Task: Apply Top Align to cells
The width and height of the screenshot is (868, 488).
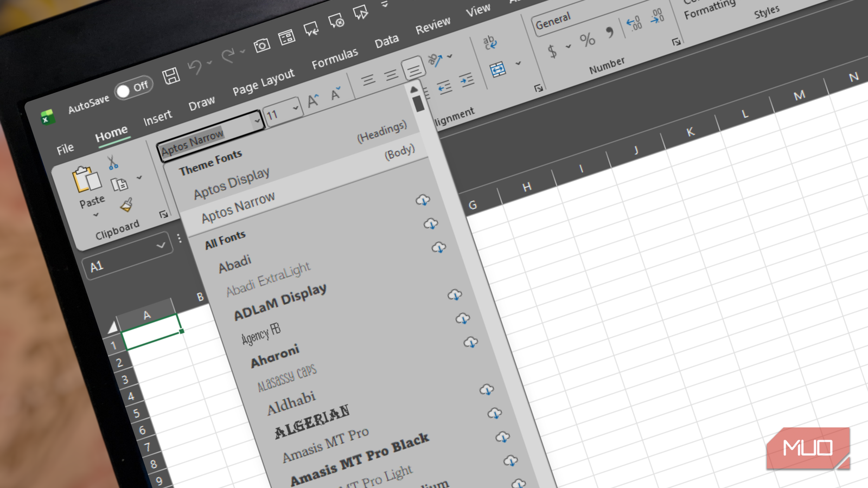Action: click(x=368, y=80)
